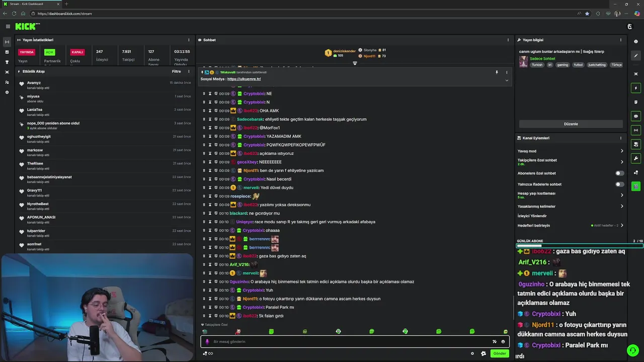
Task: Click the Kick profile icon top right
Action: (x=629, y=26)
